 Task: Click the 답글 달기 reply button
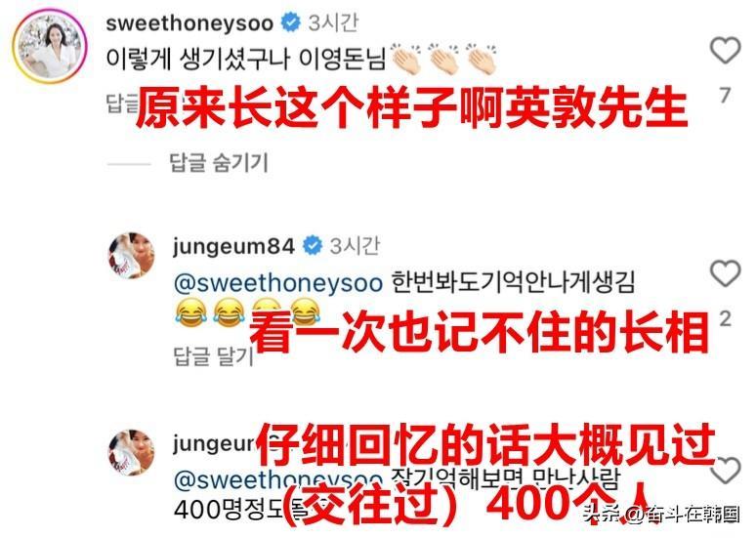coord(213,356)
